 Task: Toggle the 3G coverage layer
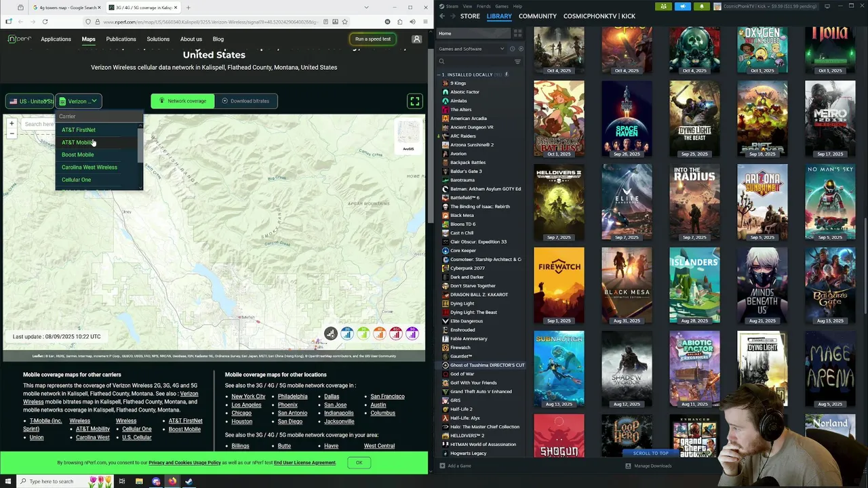[x=363, y=333]
